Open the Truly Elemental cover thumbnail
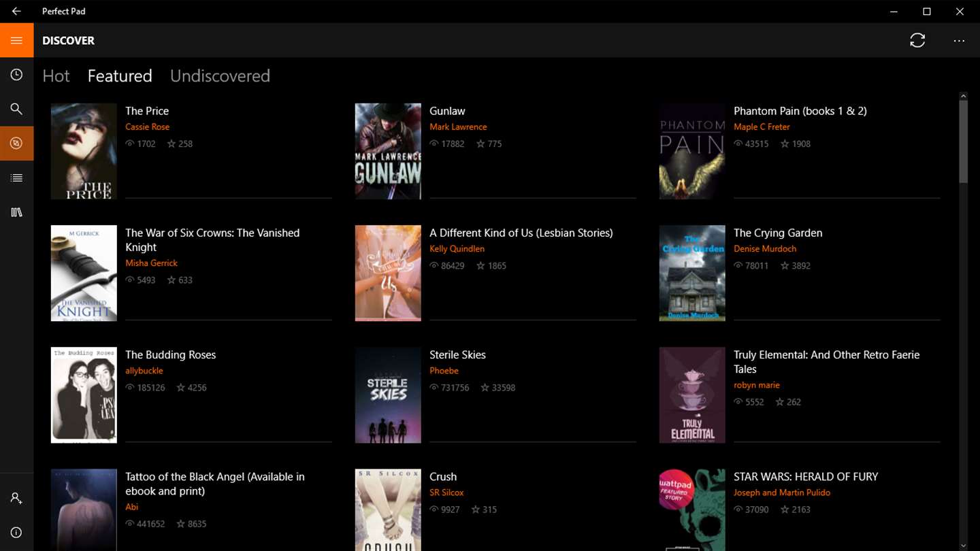The width and height of the screenshot is (980, 551). point(692,395)
